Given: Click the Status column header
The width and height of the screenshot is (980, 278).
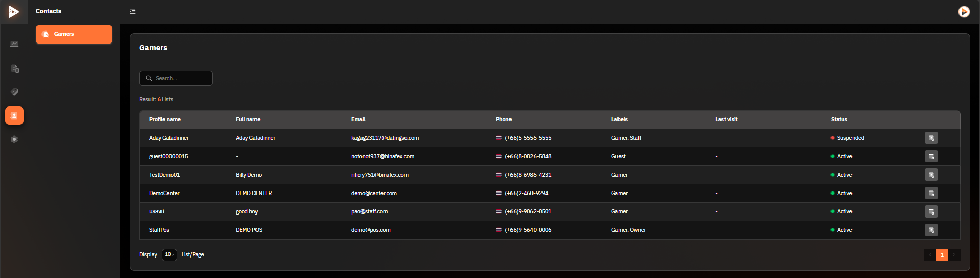Looking at the screenshot, I should 839,119.
